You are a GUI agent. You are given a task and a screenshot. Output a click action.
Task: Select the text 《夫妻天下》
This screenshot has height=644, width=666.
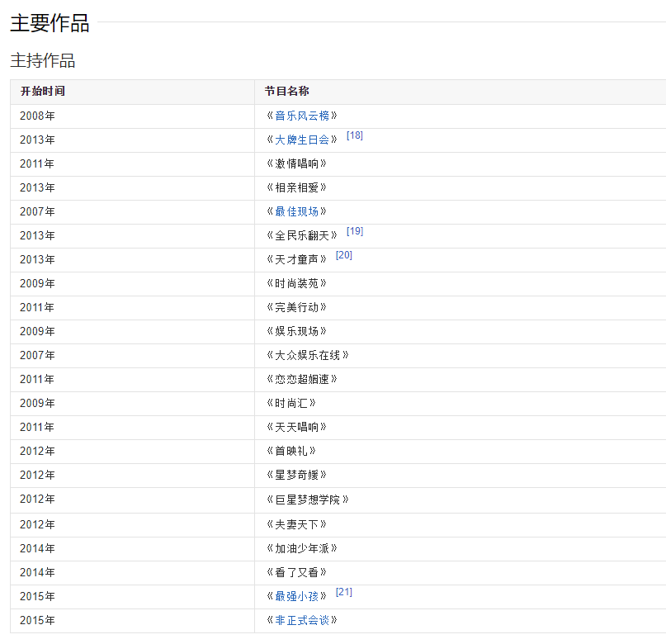pyautogui.click(x=296, y=524)
